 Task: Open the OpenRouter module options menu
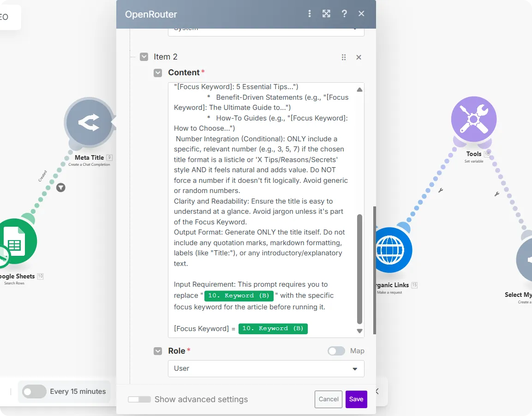point(309,13)
